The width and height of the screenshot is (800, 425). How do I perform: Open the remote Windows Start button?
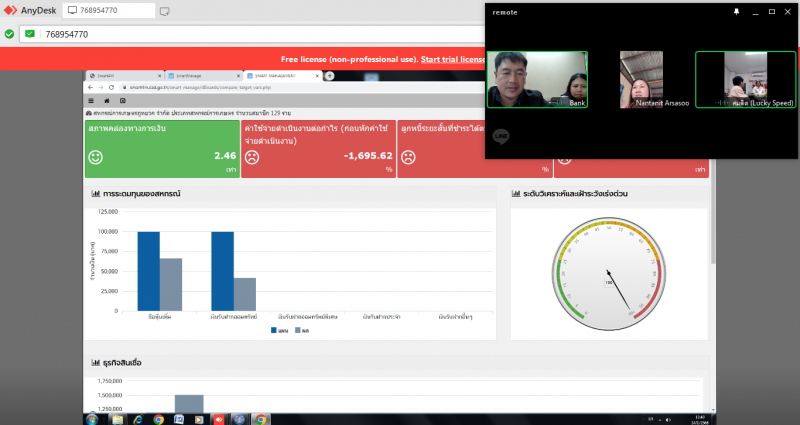(92, 419)
